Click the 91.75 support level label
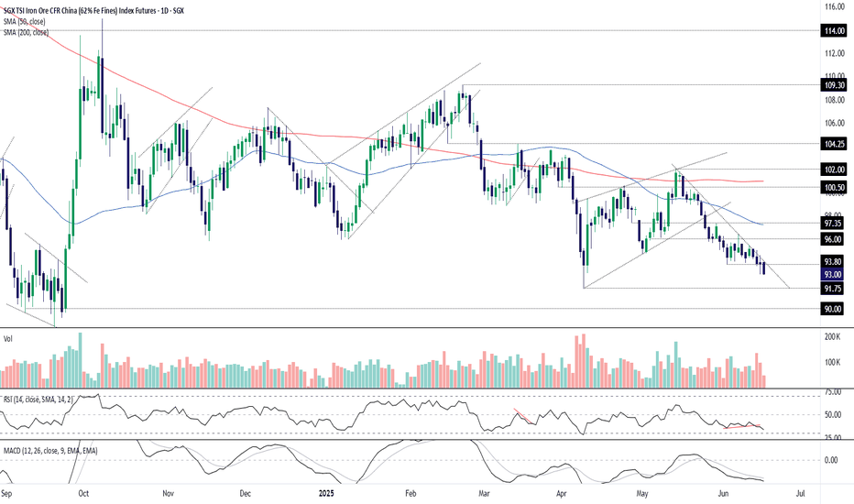This screenshot has height=504, width=854. [x=835, y=289]
